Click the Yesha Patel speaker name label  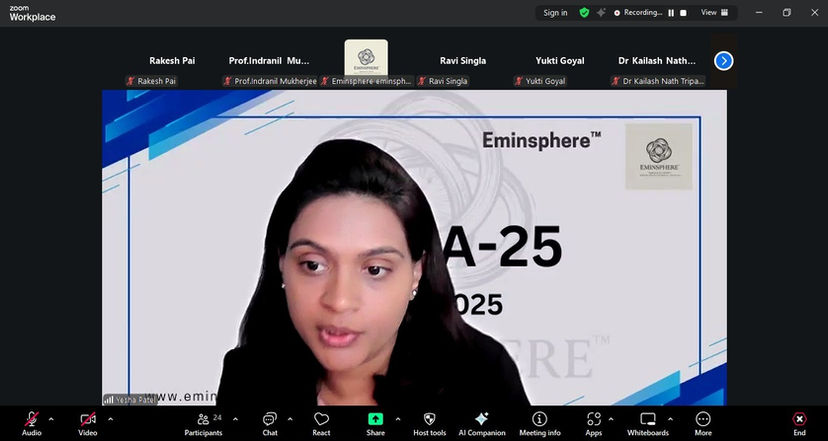click(130, 400)
